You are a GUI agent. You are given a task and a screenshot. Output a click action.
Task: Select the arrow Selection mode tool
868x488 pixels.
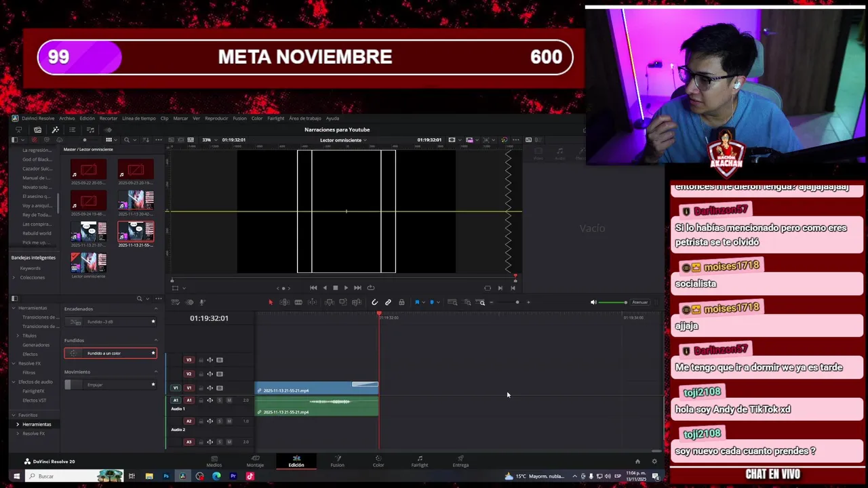pyautogui.click(x=271, y=302)
